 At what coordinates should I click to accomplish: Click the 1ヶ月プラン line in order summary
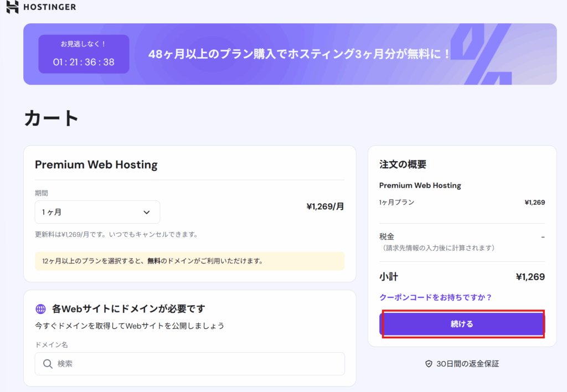tap(396, 202)
